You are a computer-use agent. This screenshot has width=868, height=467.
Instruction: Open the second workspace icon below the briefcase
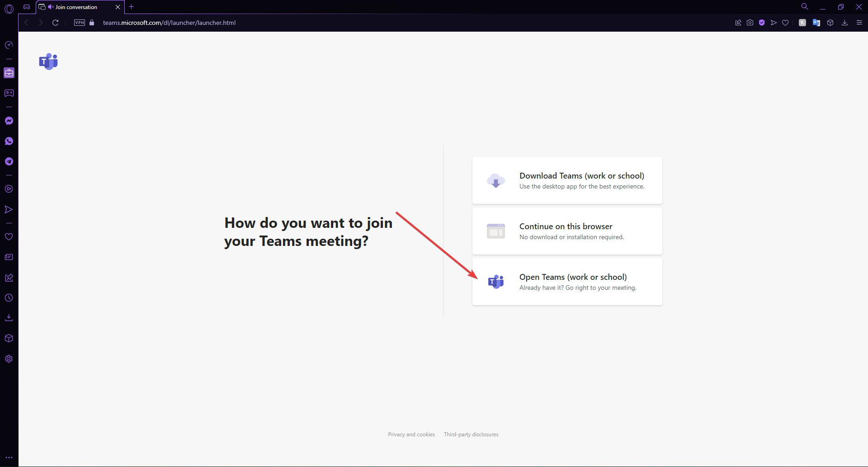click(x=9, y=93)
